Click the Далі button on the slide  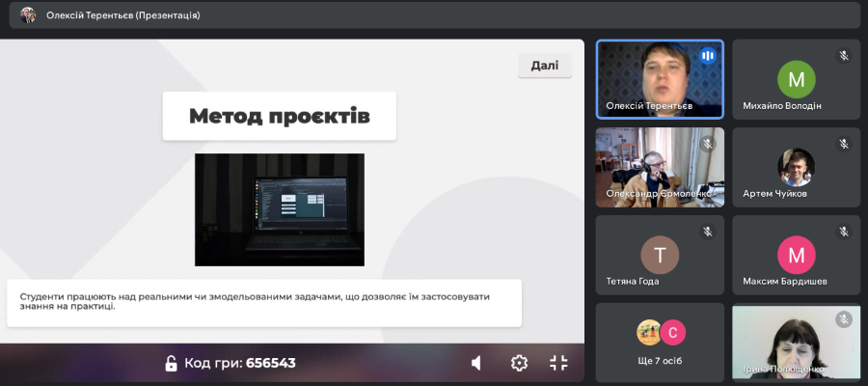point(545,66)
